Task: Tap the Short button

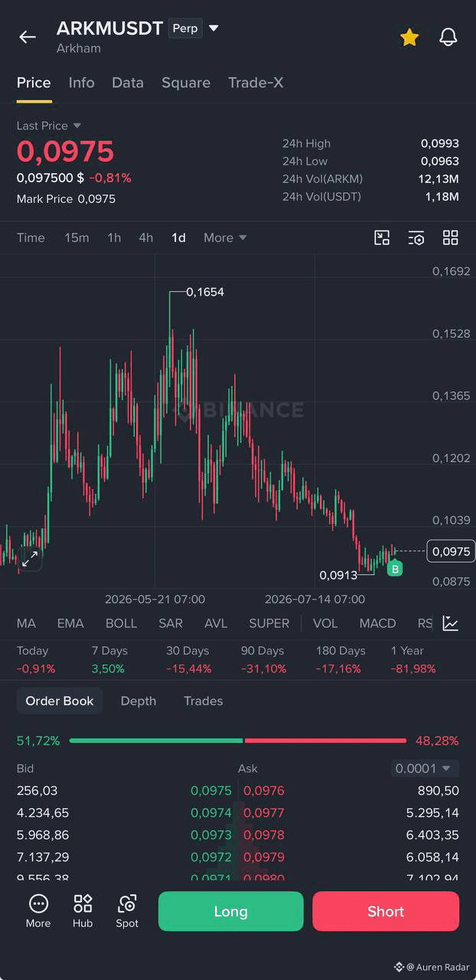Action: [x=386, y=911]
